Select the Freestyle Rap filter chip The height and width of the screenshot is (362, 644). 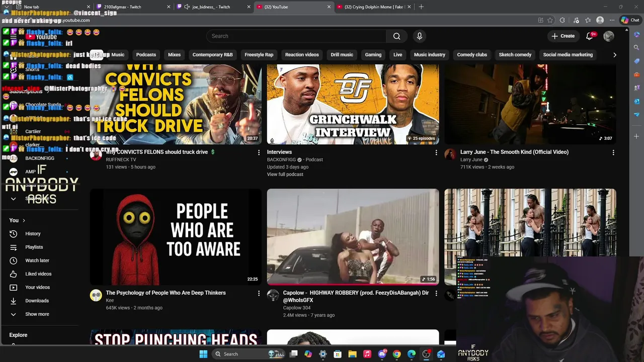[259, 55]
